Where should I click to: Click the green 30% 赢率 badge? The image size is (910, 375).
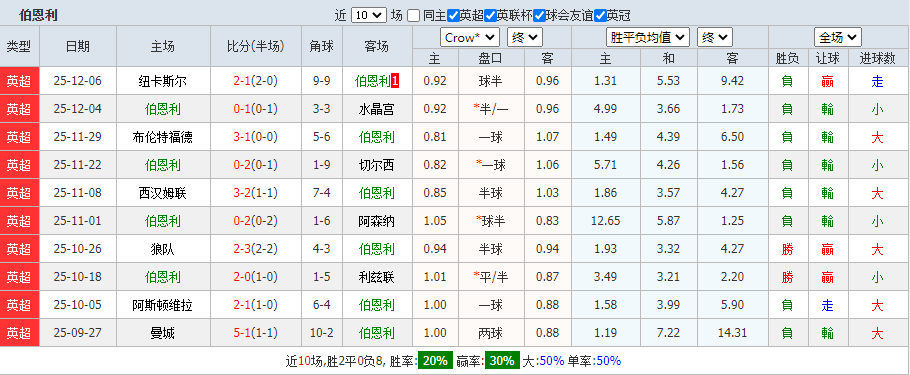click(502, 361)
